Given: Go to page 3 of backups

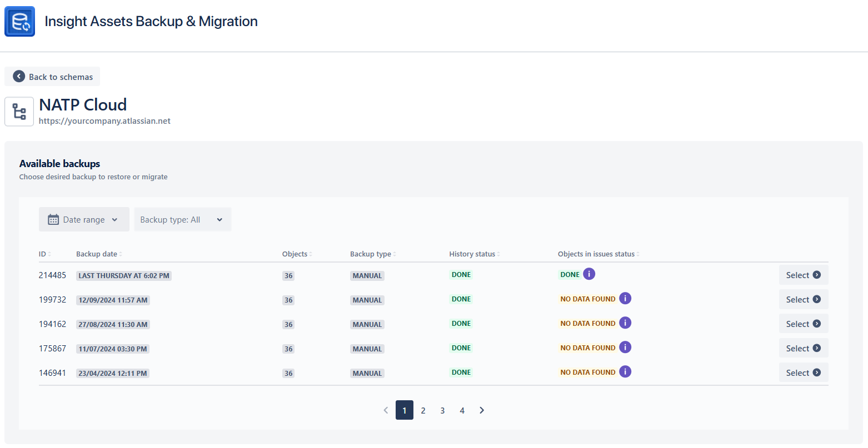Looking at the screenshot, I should coord(442,410).
